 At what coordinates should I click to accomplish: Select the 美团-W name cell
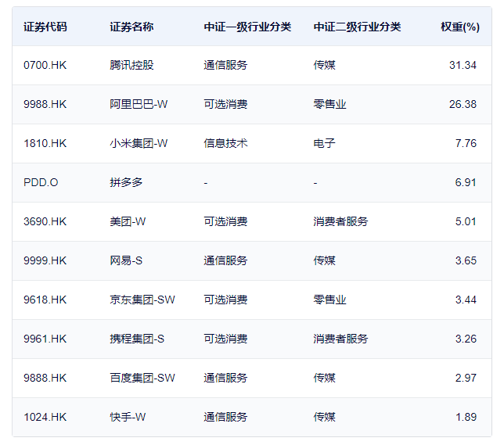point(128,221)
